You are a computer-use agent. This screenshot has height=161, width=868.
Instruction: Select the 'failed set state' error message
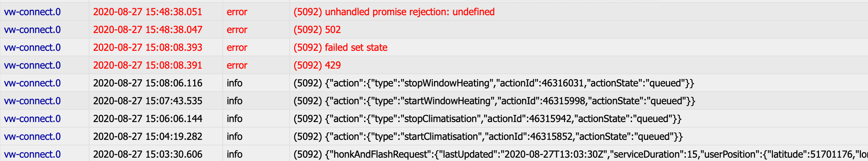340,47
